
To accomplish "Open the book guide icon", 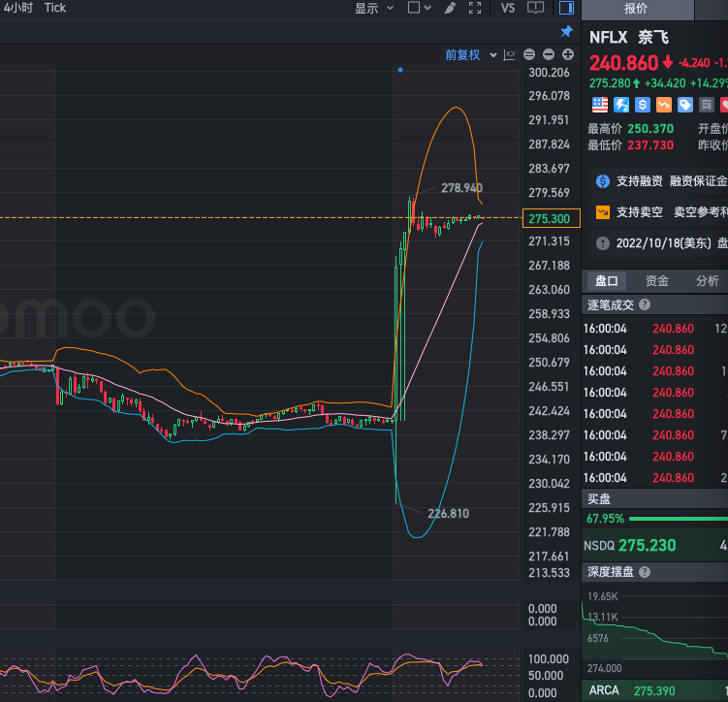I will (x=535, y=8).
